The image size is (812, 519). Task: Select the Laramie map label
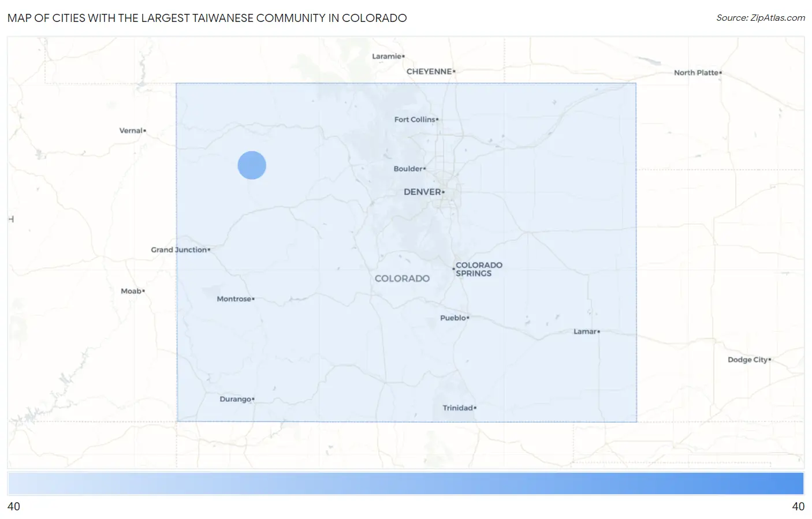pos(388,56)
